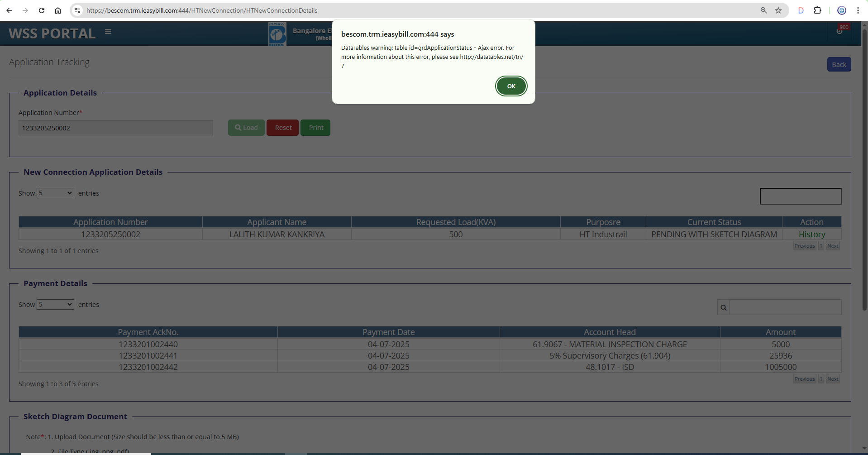This screenshot has height=455, width=868.
Task: Open the browser extensions puzzle icon
Action: coord(817,10)
